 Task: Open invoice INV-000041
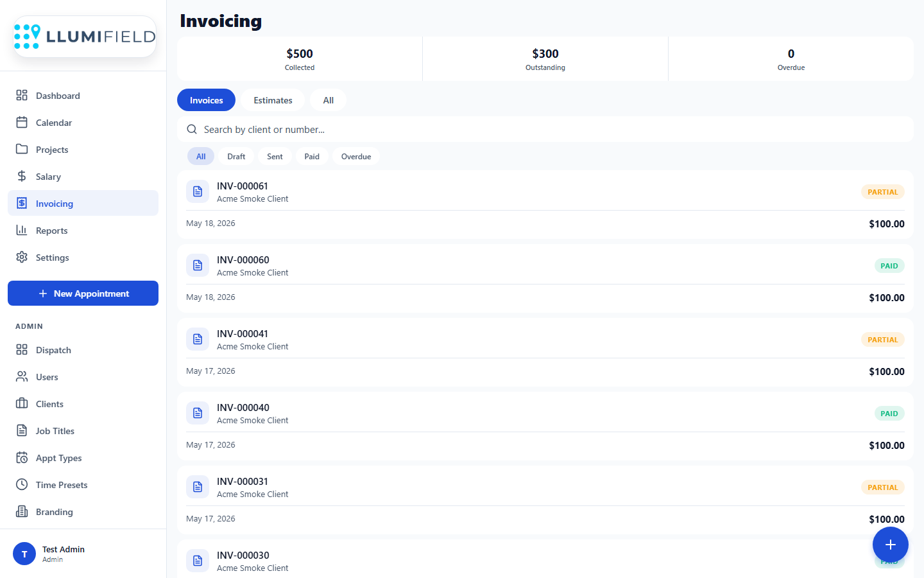point(545,352)
